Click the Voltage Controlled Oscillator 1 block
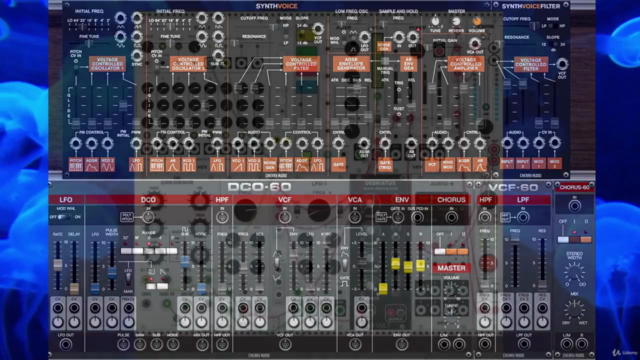The image size is (640, 360). pos(107,64)
